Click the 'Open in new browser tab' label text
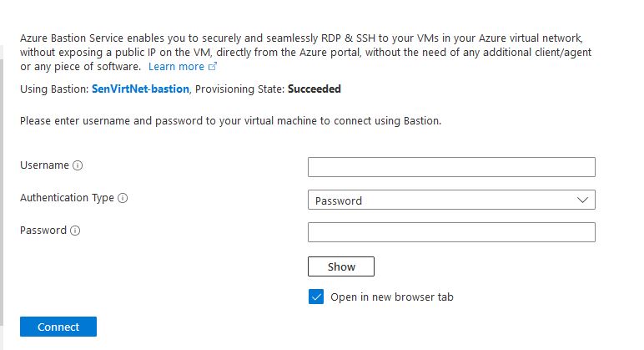This screenshot has width=644, height=350. tap(391, 297)
